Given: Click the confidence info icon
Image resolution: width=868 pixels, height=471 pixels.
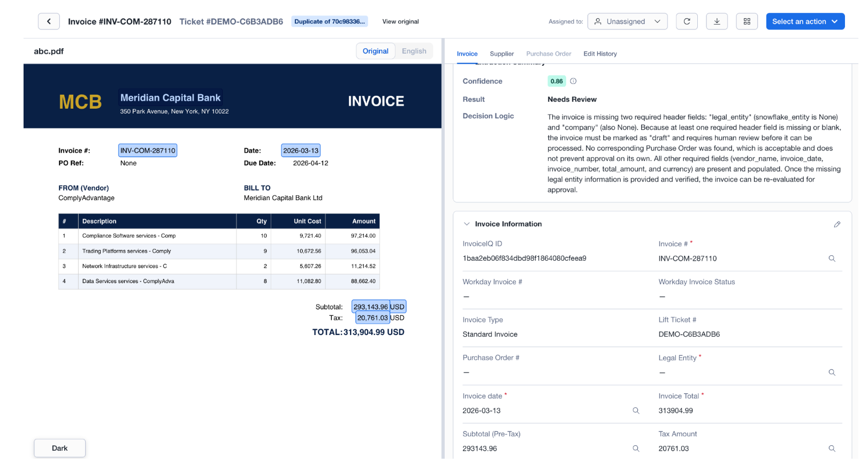Looking at the screenshot, I should [573, 81].
